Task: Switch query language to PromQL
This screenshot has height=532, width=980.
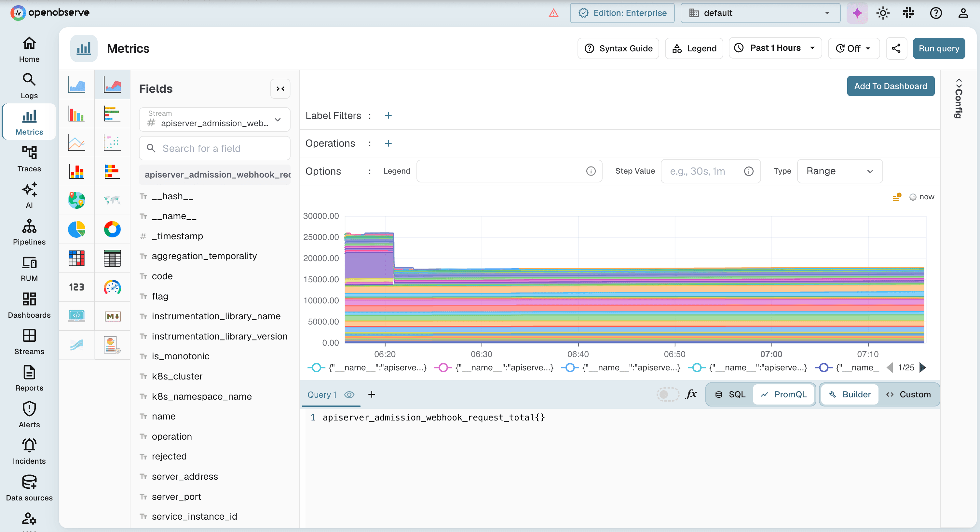Action: (783, 394)
